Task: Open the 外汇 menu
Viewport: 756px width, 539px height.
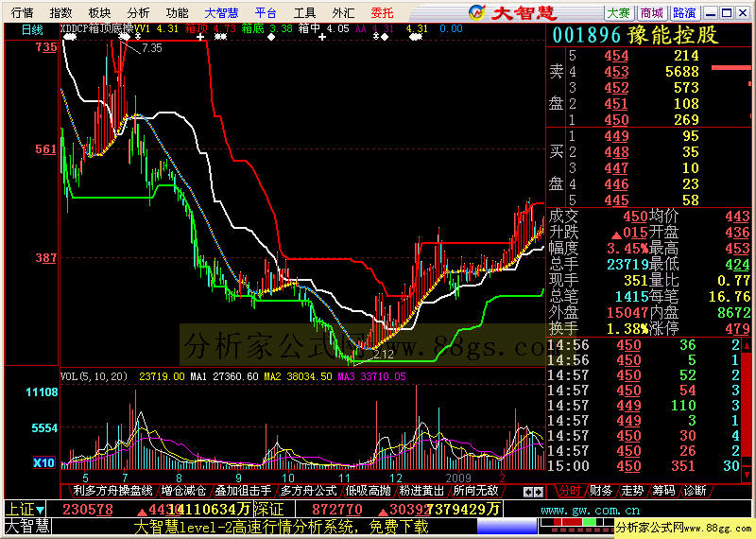Action: (x=343, y=13)
